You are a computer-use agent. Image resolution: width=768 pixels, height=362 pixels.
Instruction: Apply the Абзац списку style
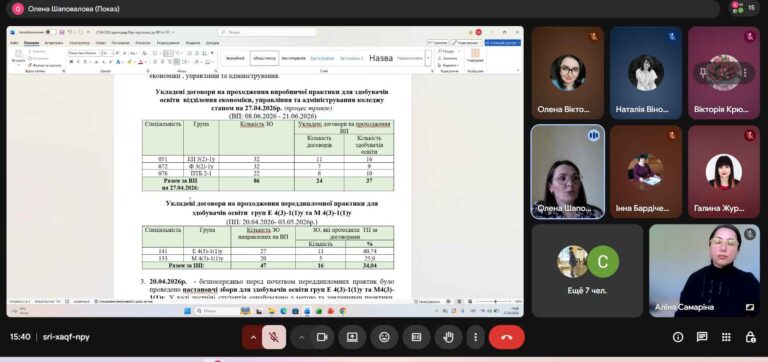264,58
